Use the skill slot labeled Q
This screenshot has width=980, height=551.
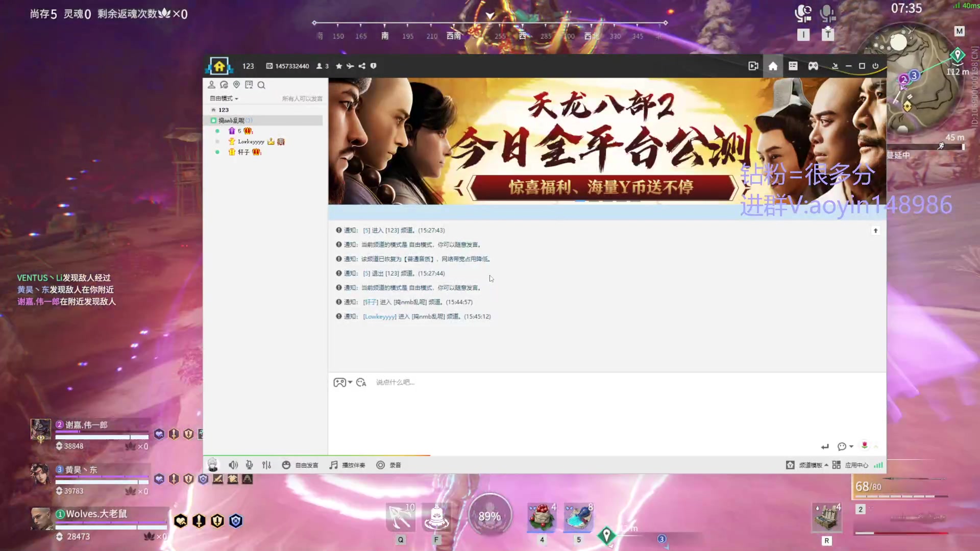(401, 517)
